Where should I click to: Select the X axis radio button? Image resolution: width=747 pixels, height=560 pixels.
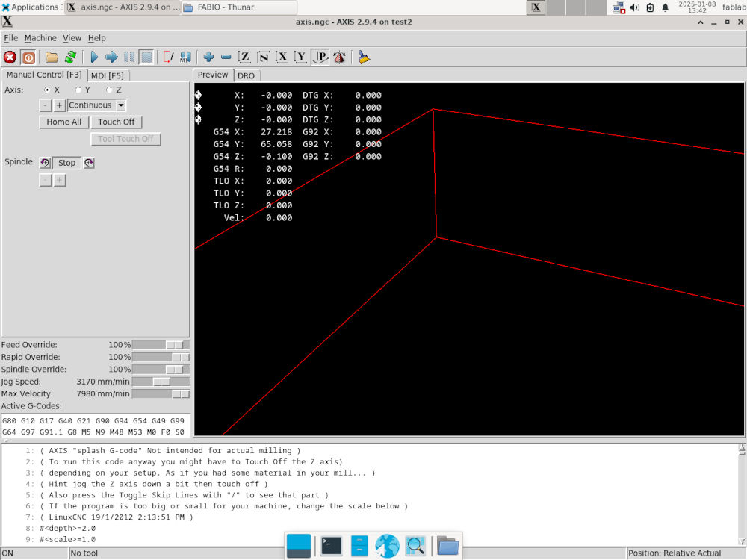point(46,90)
